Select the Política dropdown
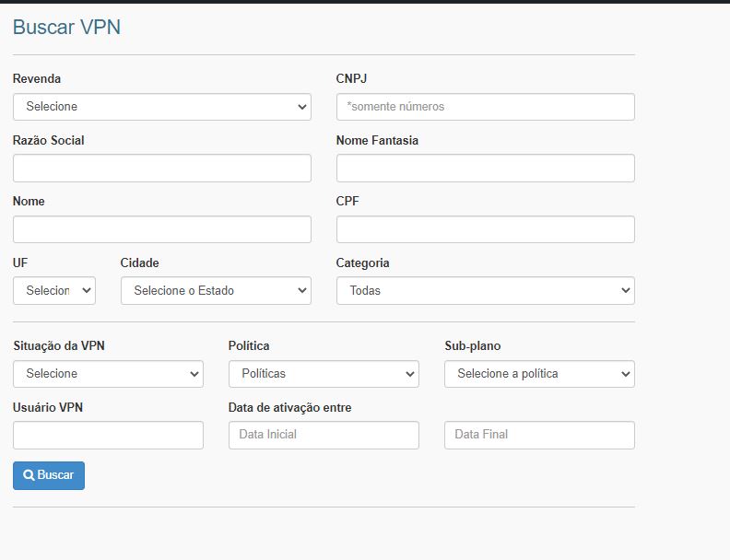This screenshot has height=560, width=730. coord(324,374)
